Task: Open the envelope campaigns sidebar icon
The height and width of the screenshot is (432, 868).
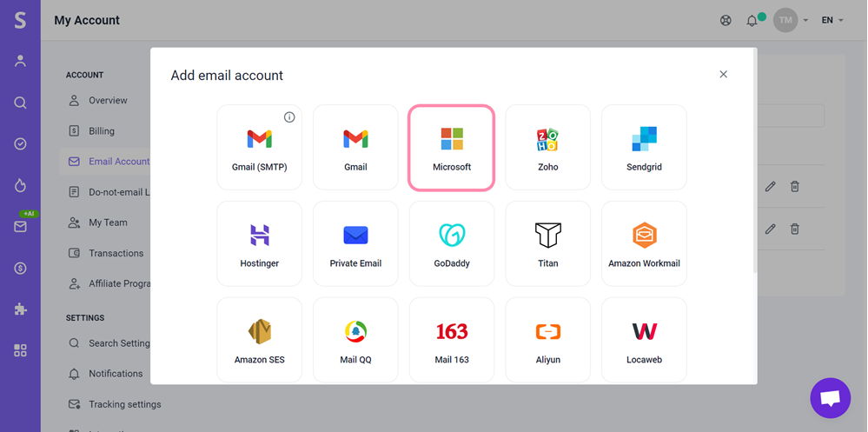Action: 20,227
